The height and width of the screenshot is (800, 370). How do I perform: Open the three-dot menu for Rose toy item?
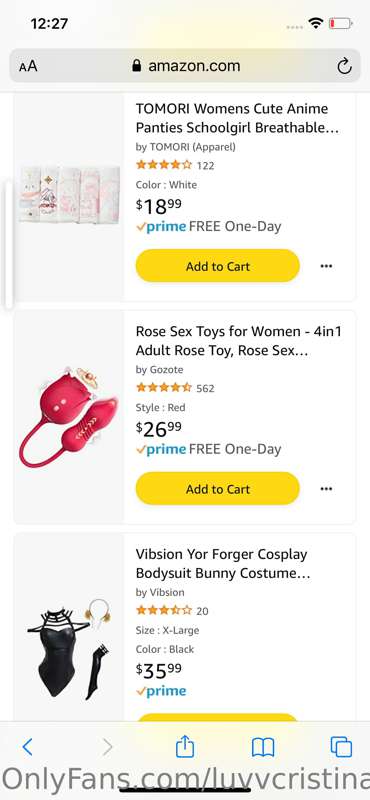click(x=326, y=489)
